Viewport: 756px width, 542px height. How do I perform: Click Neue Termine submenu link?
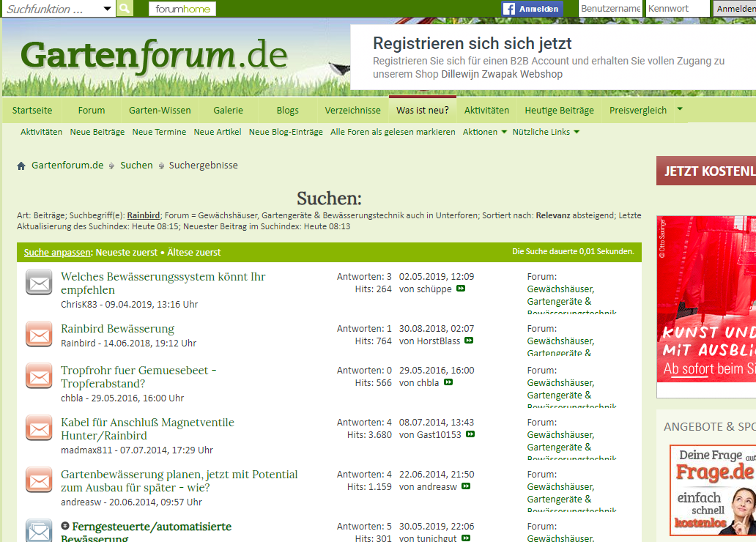click(159, 132)
